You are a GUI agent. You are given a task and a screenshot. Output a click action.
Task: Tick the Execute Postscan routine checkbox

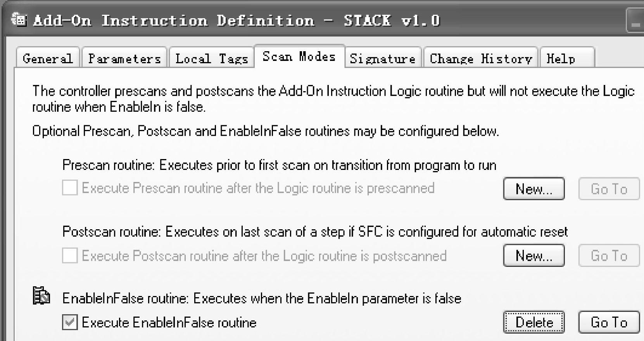tap(70, 256)
